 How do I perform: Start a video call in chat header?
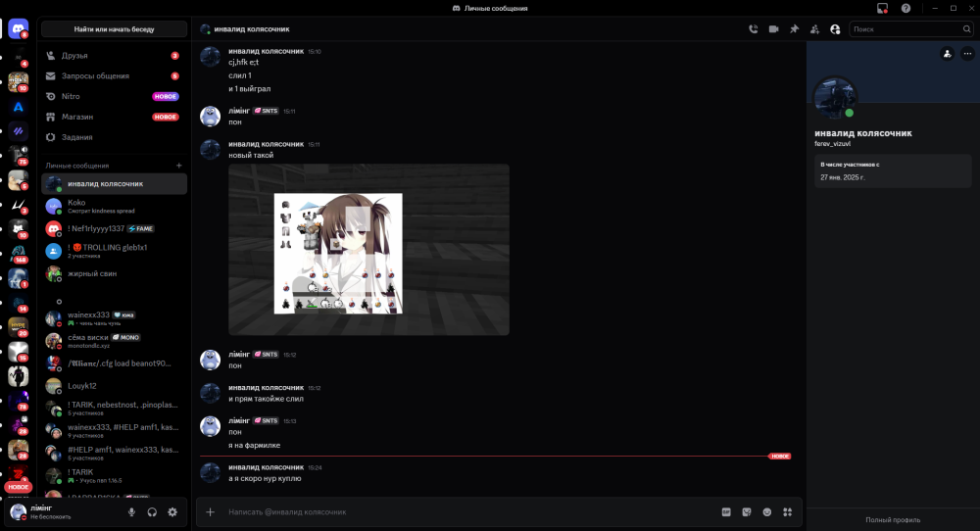774,28
